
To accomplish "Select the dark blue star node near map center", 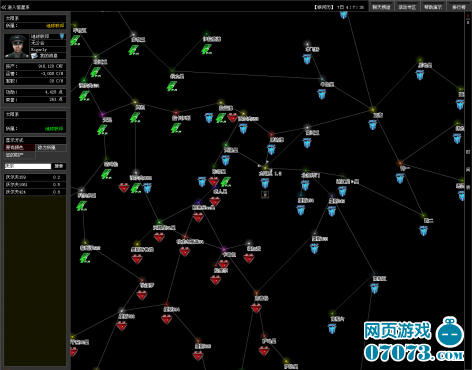I will click(199, 202).
